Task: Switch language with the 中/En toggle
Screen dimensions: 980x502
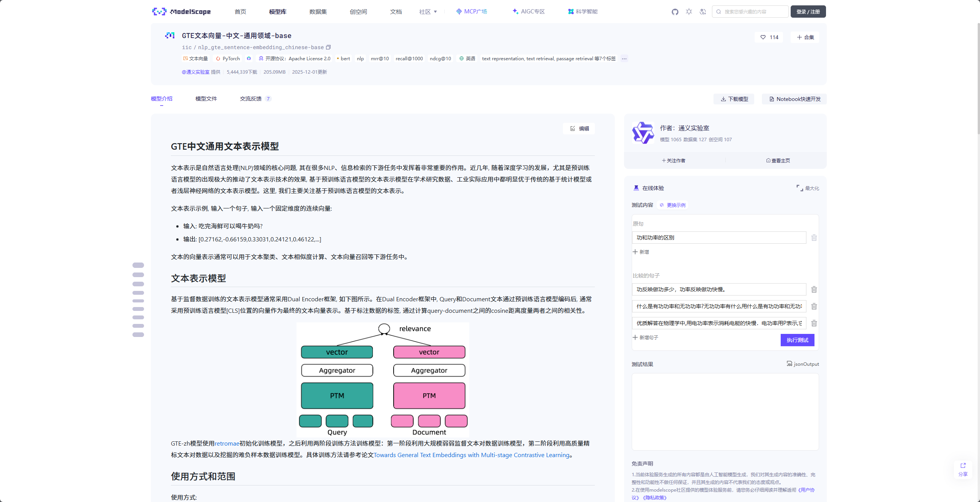Action: click(x=702, y=12)
